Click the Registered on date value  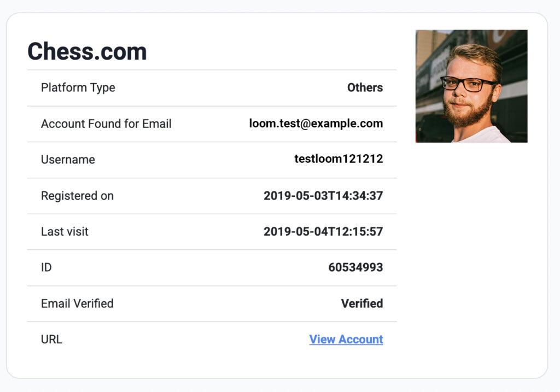click(x=323, y=196)
